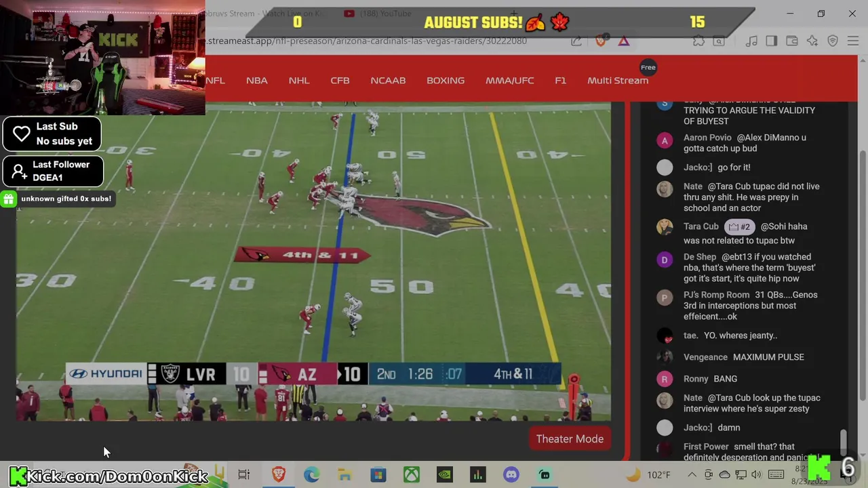868x488 pixels.
Task: Open Brave Wallet icon
Action: [x=791, y=41]
